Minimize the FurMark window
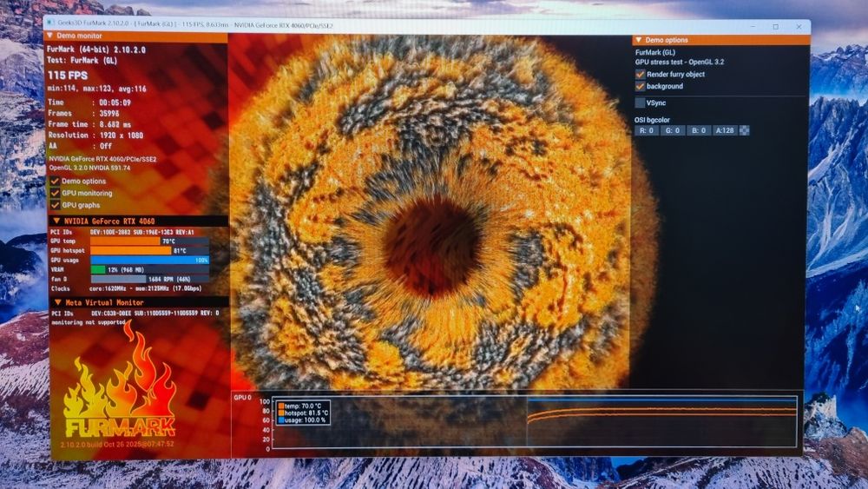The width and height of the screenshot is (868, 489). pyautogui.click(x=753, y=26)
